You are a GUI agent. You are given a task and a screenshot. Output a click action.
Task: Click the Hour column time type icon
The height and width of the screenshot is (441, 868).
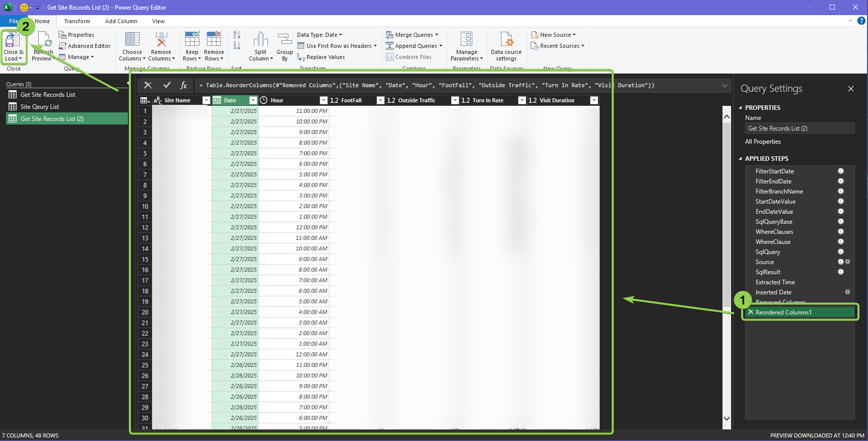click(x=263, y=100)
